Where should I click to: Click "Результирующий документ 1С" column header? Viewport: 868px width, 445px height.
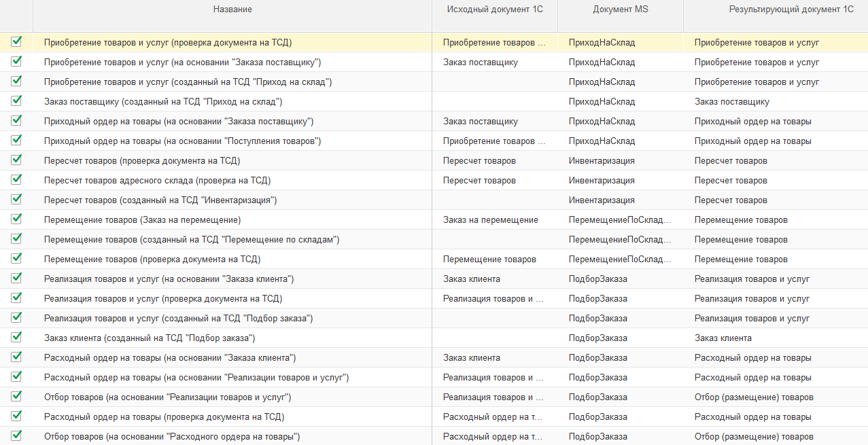[x=781, y=10]
